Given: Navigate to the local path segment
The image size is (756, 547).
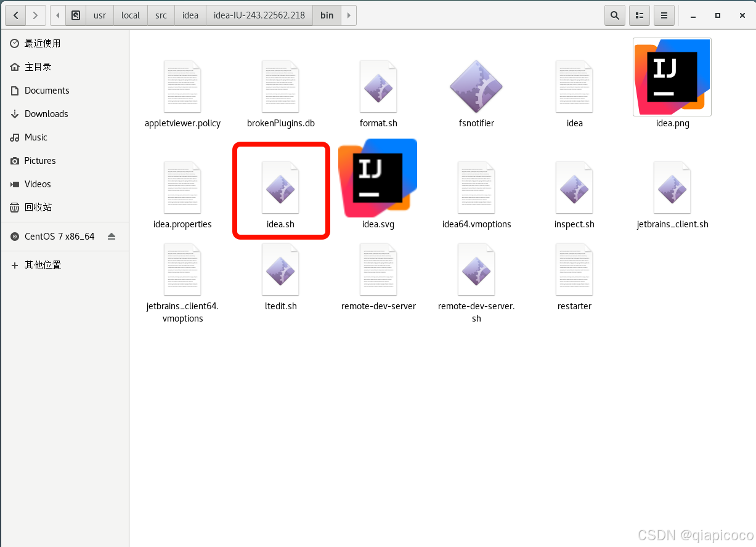Looking at the screenshot, I should [x=131, y=15].
